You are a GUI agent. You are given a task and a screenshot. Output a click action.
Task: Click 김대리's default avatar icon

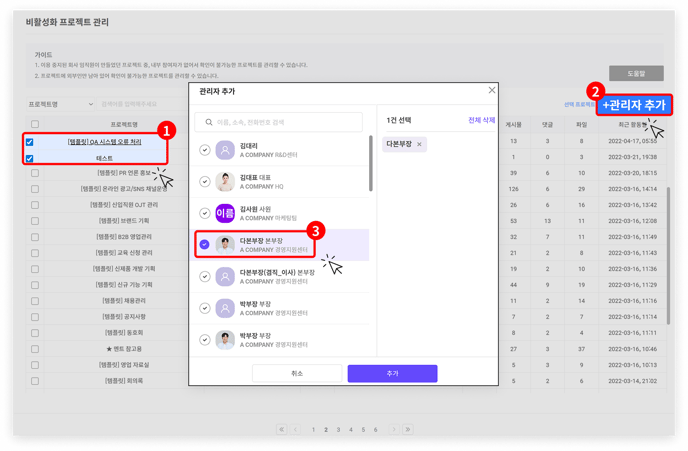point(225,150)
